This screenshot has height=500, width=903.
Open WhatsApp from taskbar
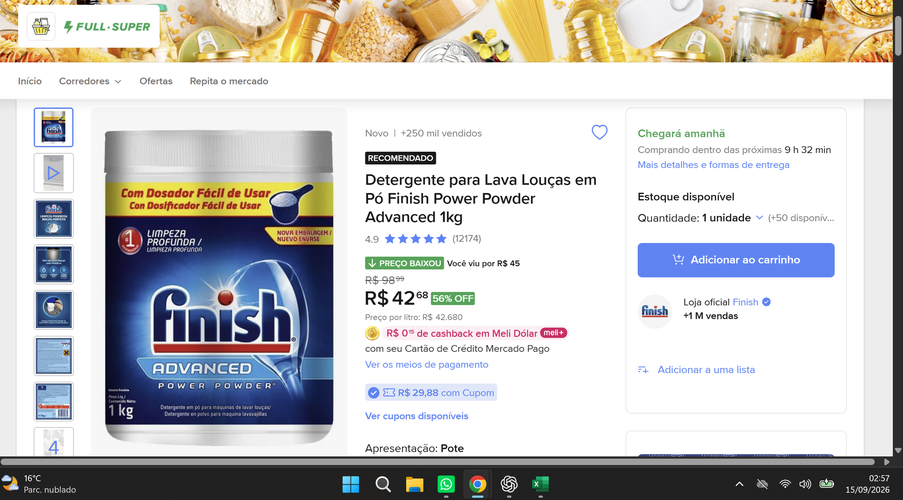tap(446, 484)
